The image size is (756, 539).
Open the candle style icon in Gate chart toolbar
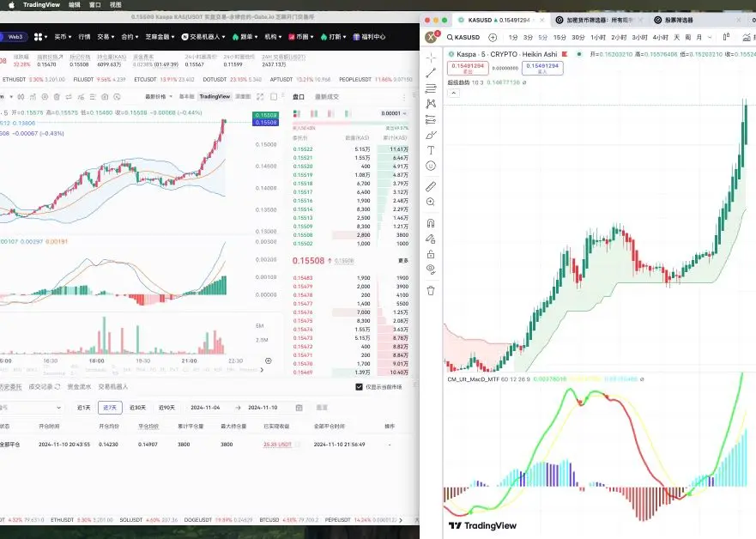pyautogui.click(x=21, y=97)
